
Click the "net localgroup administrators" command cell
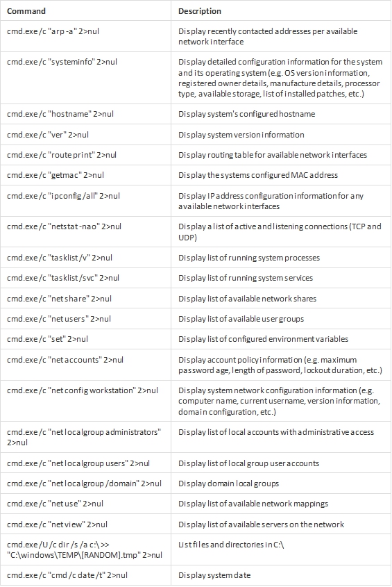(x=85, y=437)
